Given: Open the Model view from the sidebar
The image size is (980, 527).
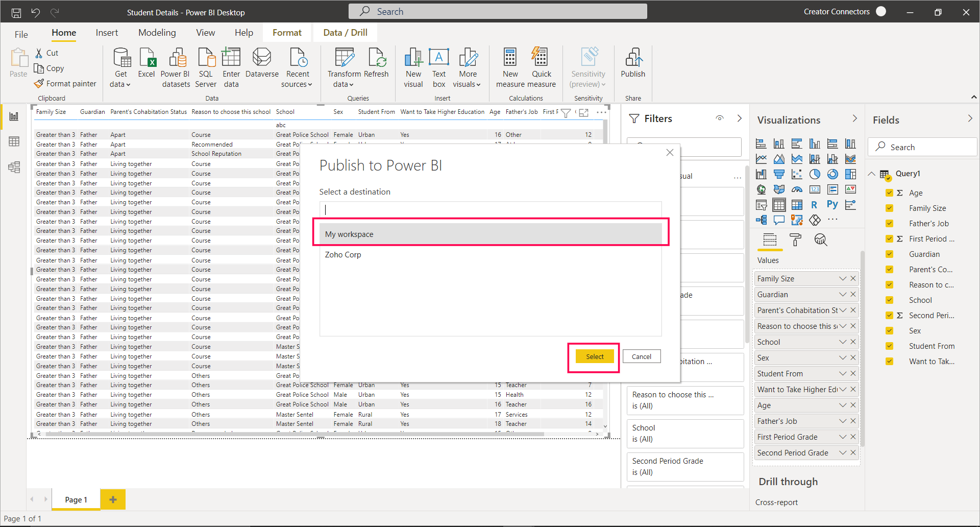Looking at the screenshot, I should pos(14,167).
